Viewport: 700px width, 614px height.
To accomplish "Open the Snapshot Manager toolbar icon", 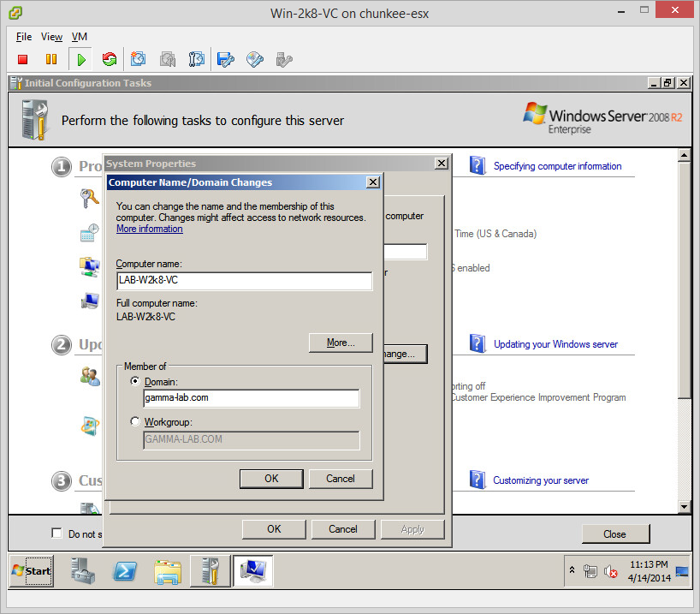I will (x=197, y=59).
